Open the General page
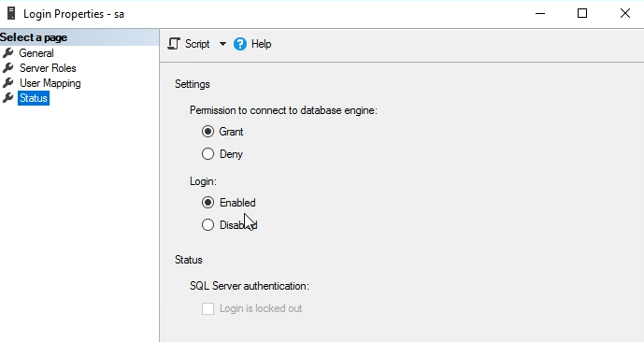 [36, 53]
